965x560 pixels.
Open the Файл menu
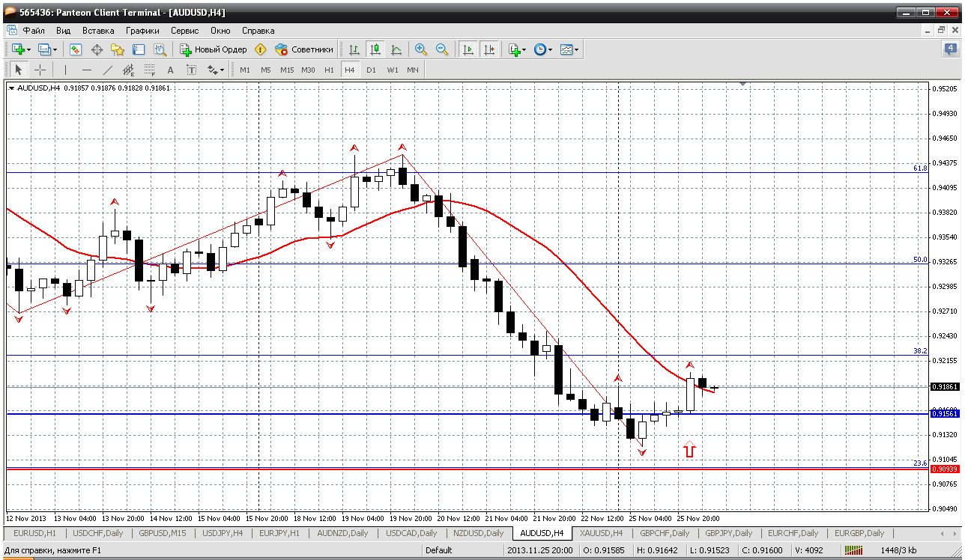point(33,31)
